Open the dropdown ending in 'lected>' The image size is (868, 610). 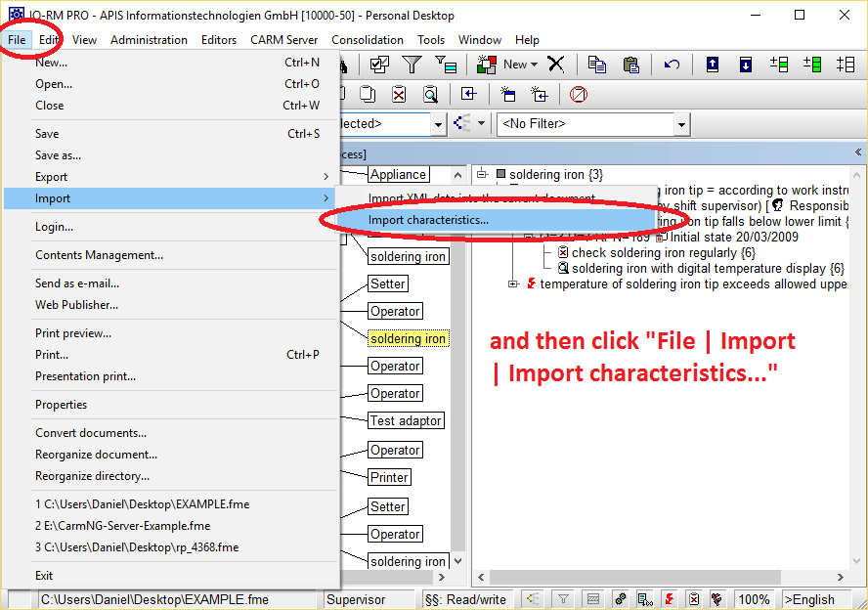pos(438,124)
